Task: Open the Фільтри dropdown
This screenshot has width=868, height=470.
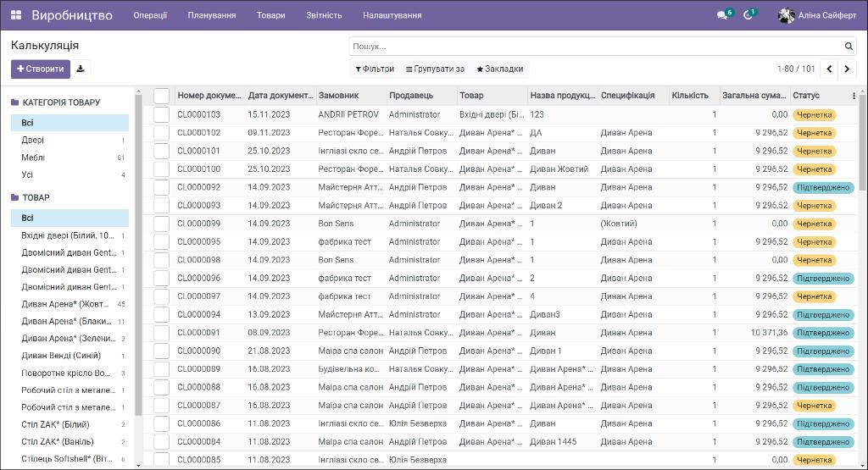Action: pos(375,69)
